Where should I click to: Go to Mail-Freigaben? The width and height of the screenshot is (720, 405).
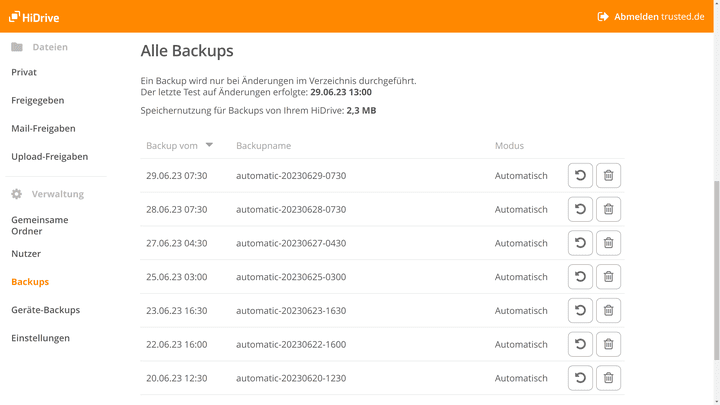tap(43, 129)
